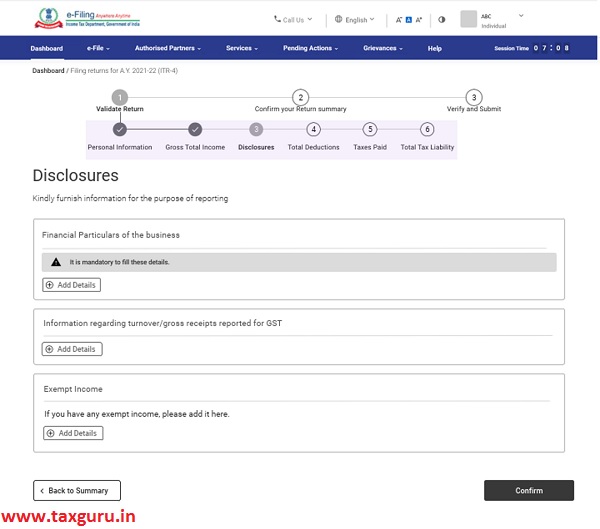The height and width of the screenshot is (529, 600).
Task: Click the Gross Total Income step label
Action: 195,147
